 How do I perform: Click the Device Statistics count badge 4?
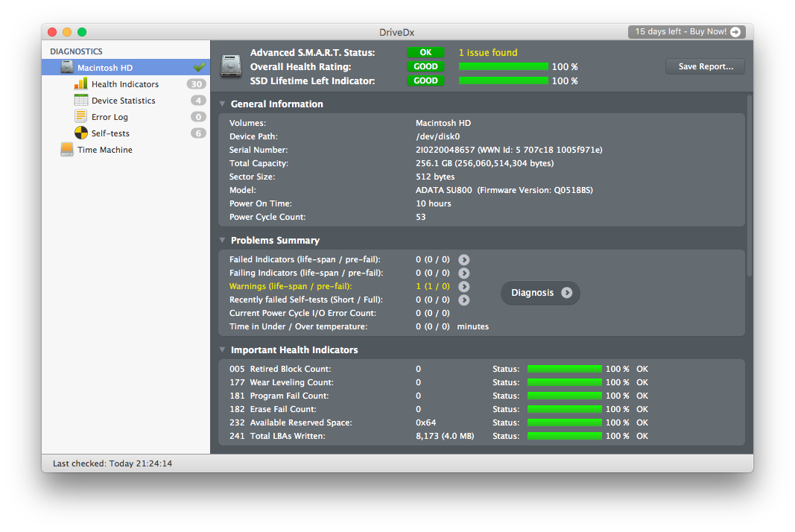[198, 101]
